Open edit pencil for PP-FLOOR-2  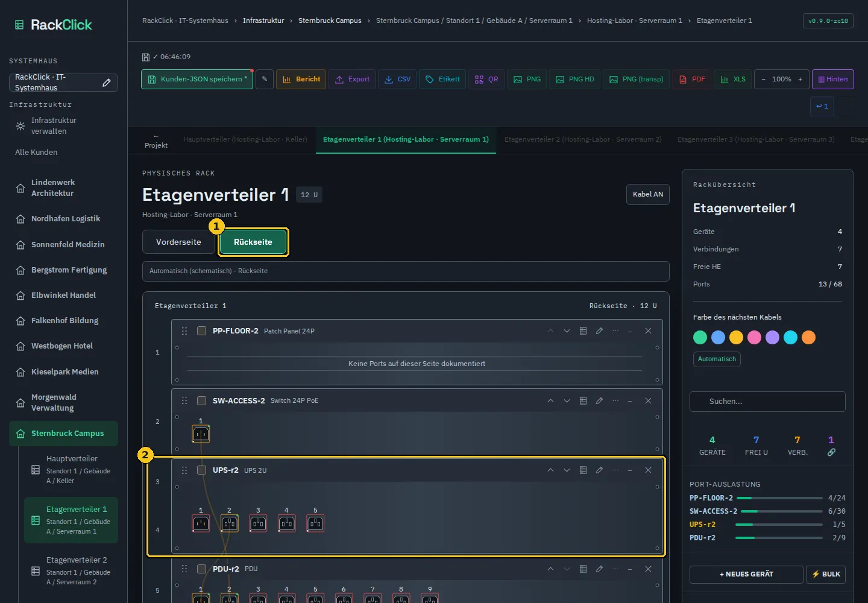click(x=599, y=331)
